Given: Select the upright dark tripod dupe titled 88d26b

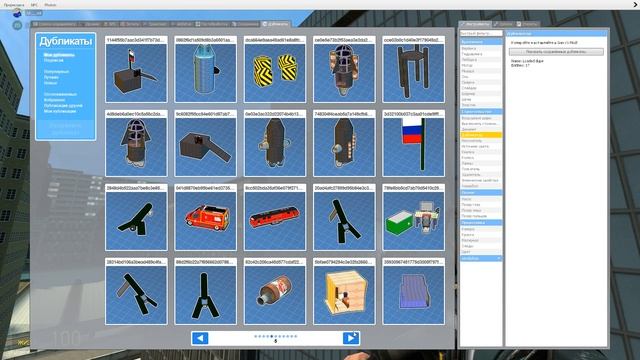Looking at the screenshot, I should point(205,291).
